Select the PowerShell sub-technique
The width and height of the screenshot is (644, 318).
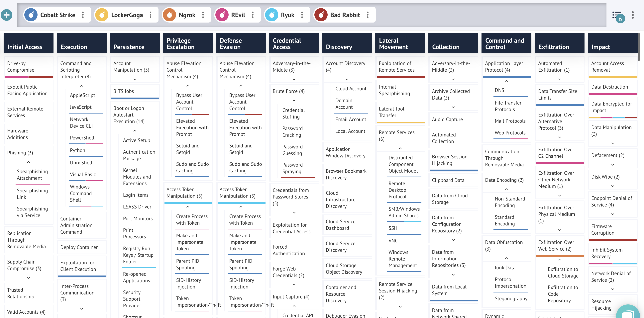82,138
